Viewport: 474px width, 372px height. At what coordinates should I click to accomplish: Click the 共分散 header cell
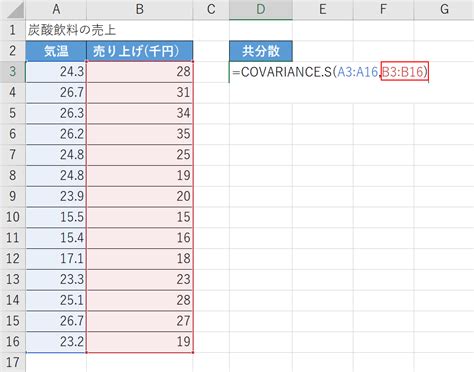pos(261,51)
